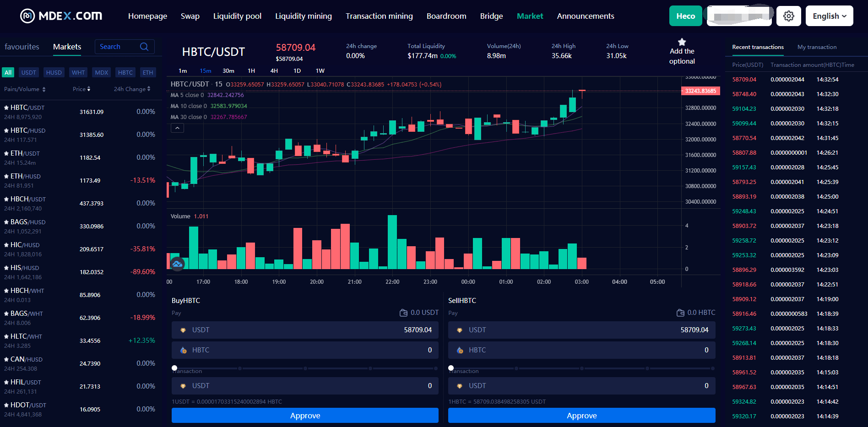Toggle favourite star for HBTC/USDT pair
Viewport: 868px width, 427px height.
click(x=6, y=108)
